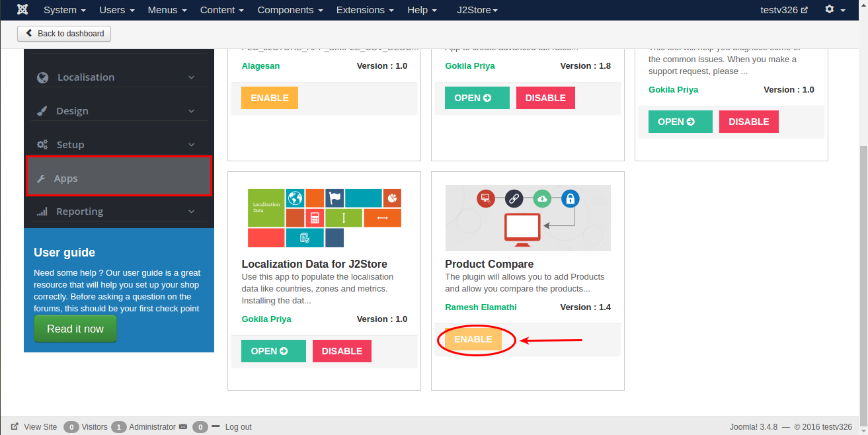Image resolution: width=868 pixels, height=435 pixels.
Task: Click Back to dashboard button
Action: [x=64, y=34]
